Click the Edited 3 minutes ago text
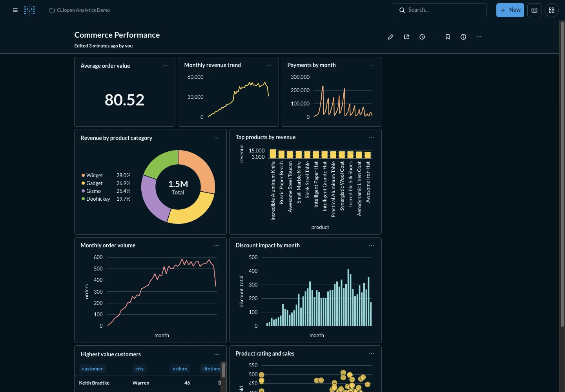Viewport: 565px width, 392px height. [104, 46]
